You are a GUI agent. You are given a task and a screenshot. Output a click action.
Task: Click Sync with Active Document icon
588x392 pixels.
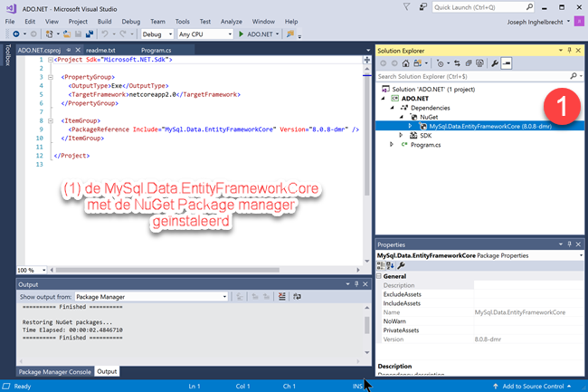457,63
